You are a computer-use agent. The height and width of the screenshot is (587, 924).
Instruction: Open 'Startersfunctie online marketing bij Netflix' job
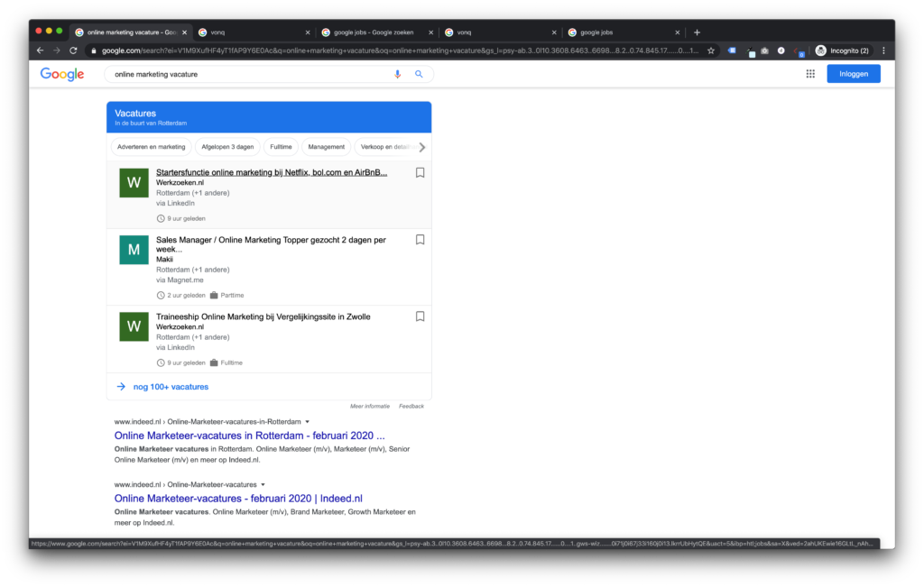[272, 172]
